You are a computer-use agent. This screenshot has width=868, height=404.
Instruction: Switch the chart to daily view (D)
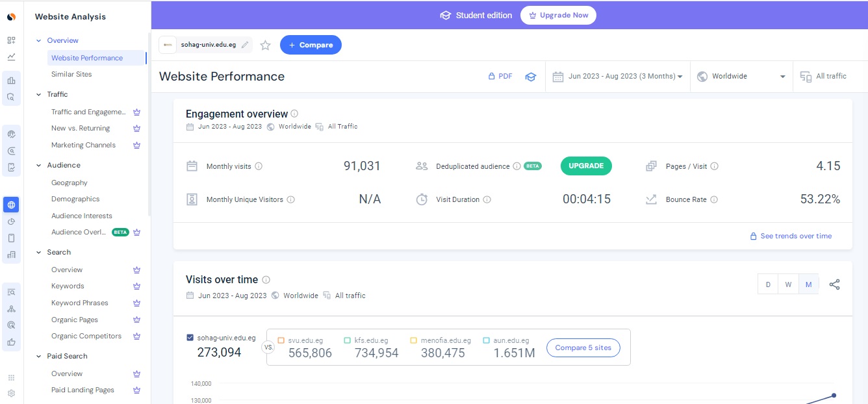point(768,284)
